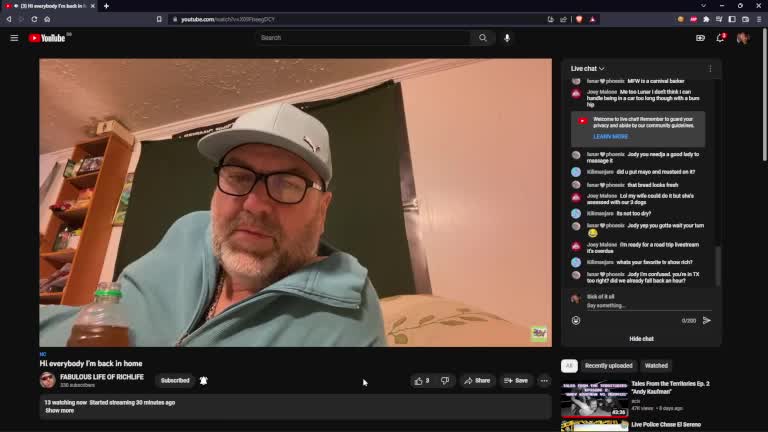
Task: Click the chat message 'MFW is a carnival barker'
Action: 656,81
